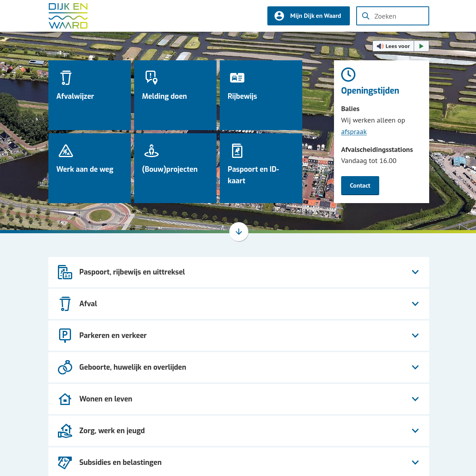
Task: Select the Balies heading text
Action: (x=350, y=109)
